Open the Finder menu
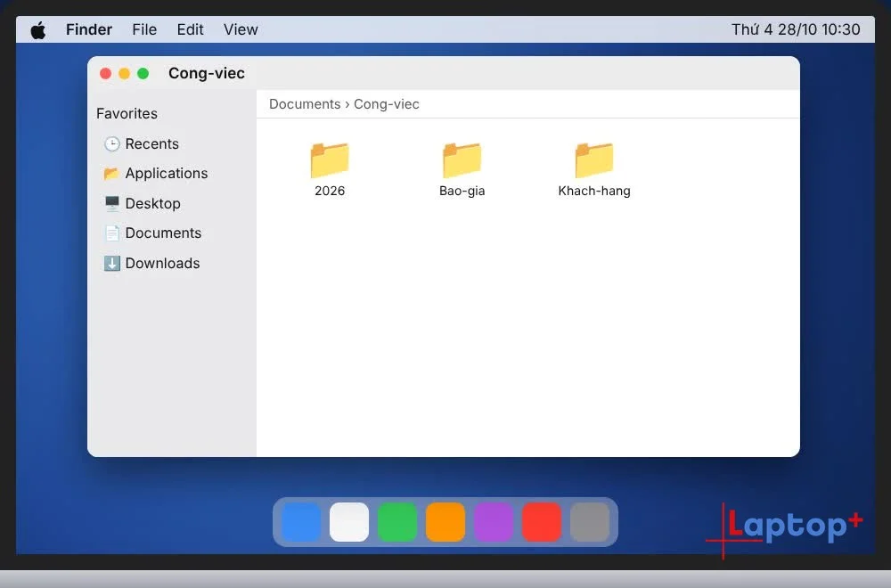Screen dimensions: 891x588 [x=88, y=29]
